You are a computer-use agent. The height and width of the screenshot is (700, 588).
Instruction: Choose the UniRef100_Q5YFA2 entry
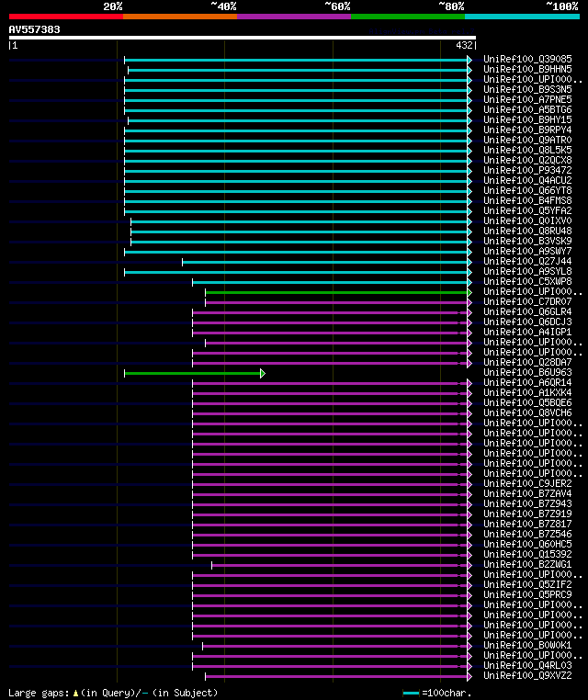click(x=527, y=210)
